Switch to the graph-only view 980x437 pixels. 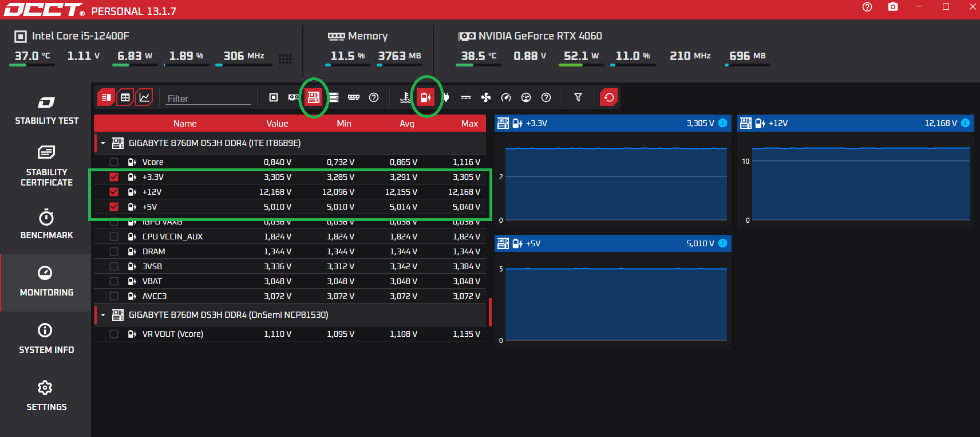pos(144,97)
